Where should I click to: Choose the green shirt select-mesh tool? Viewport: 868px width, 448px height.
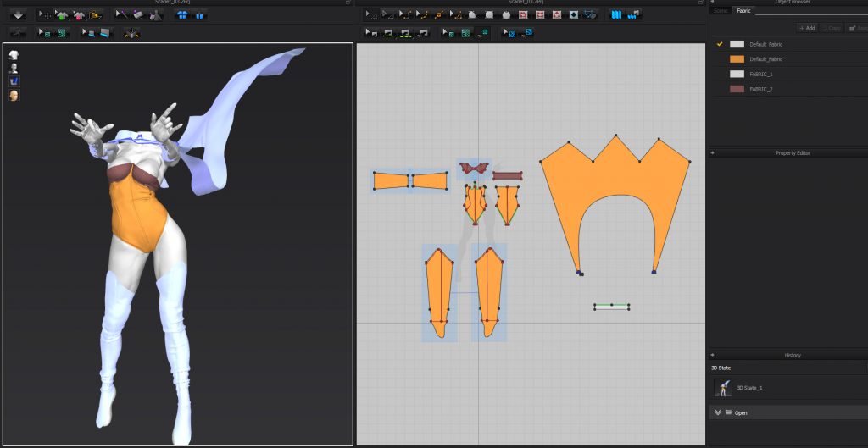tap(61, 15)
